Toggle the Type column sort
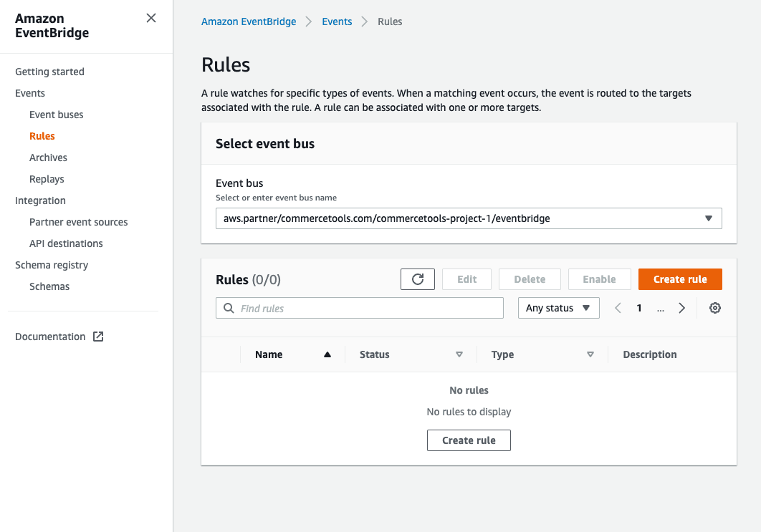The width and height of the screenshot is (761, 532). [x=590, y=354]
